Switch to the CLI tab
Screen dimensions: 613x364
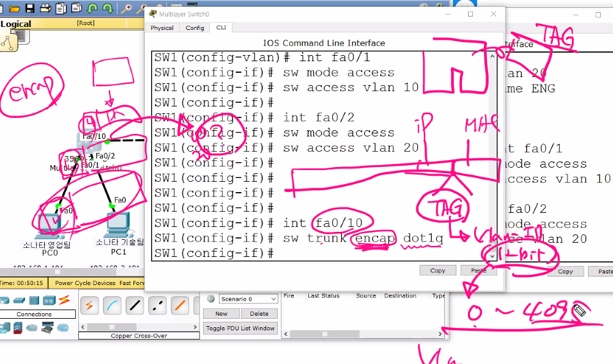221,28
